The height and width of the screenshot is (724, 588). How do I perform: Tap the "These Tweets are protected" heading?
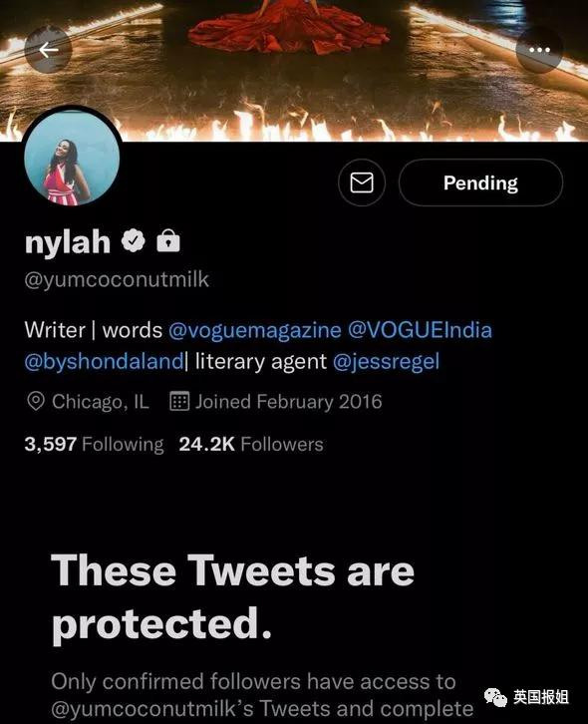coord(232,596)
